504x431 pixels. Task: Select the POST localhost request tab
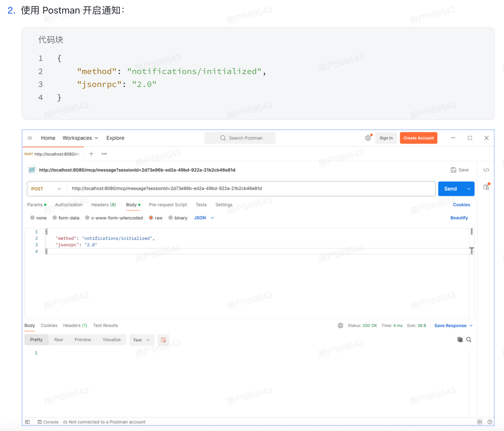tap(52, 154)
